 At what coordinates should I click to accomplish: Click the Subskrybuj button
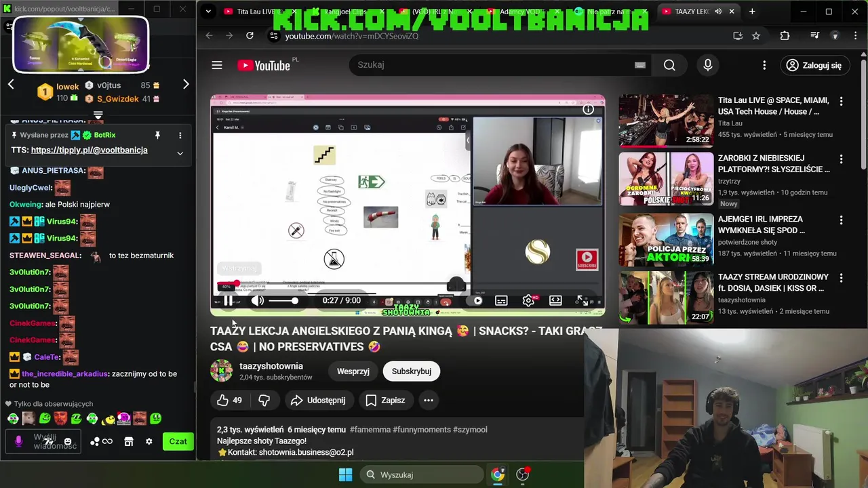tap(412, 371)
